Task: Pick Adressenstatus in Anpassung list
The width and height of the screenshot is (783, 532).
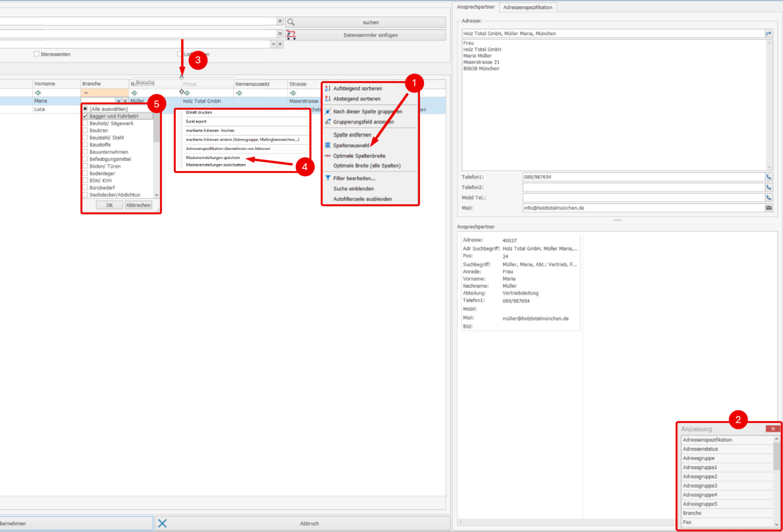Action: pyautogui.click(x=727, y=449)
